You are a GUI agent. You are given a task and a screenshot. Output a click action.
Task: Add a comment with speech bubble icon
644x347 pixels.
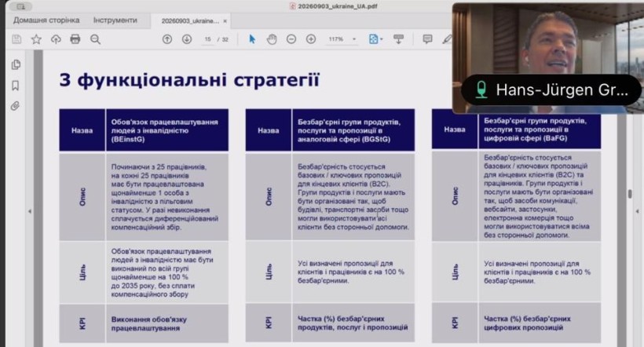(427, 39)
